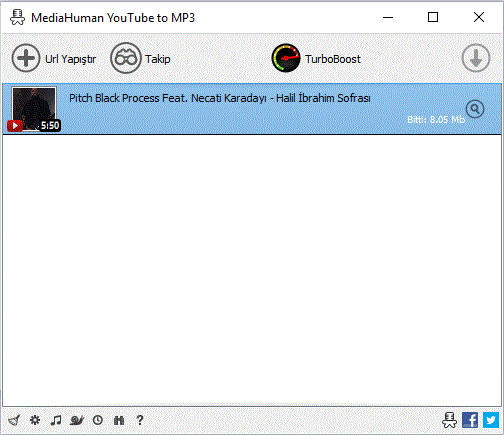The height and width of the screenshot is (435, 504).
Task: Click the Url Yapıştır label
Action: [70, 59]
